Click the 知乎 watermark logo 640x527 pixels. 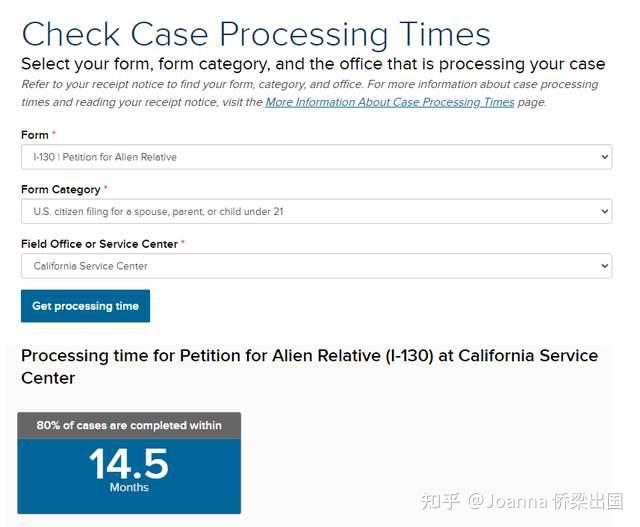440,501
